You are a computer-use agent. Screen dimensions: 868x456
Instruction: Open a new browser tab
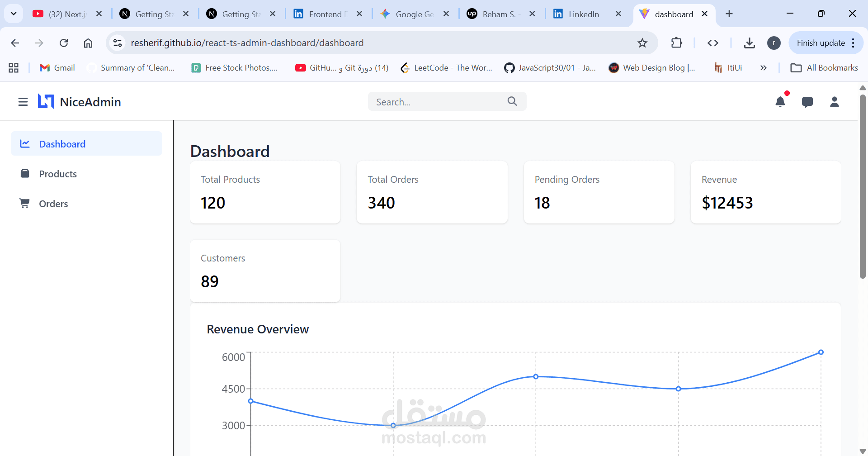coord(729,14)
